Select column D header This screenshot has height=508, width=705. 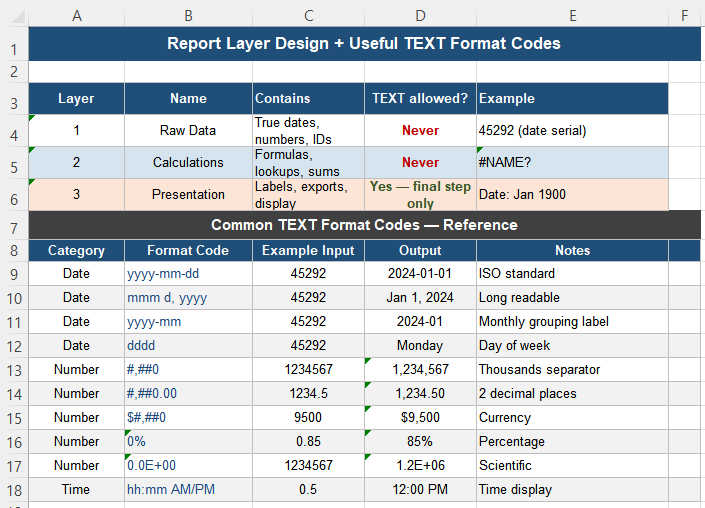pyautogui.click(x=420, y=16)
